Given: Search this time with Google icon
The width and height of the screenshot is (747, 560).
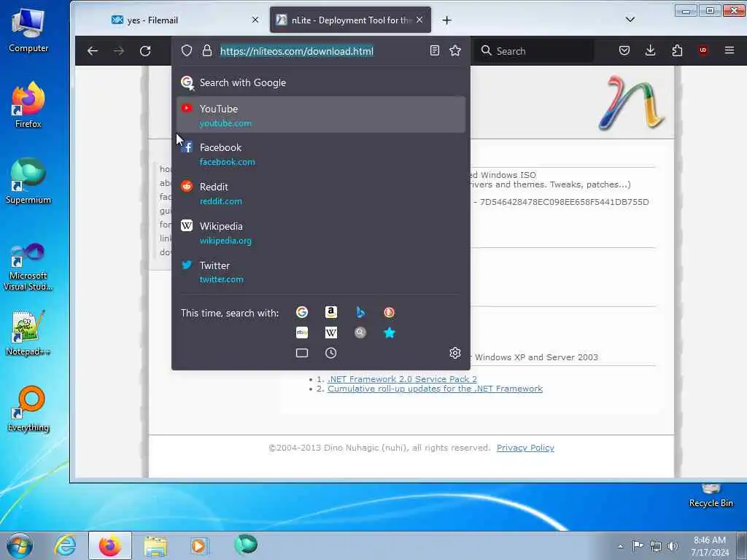Looking at the screenshot, I should click(302, 312).
